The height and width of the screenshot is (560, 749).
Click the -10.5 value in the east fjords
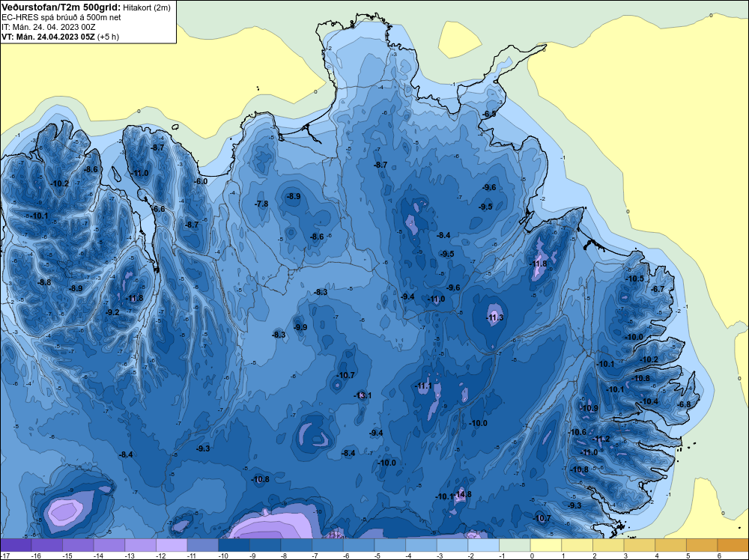[635, 279]
